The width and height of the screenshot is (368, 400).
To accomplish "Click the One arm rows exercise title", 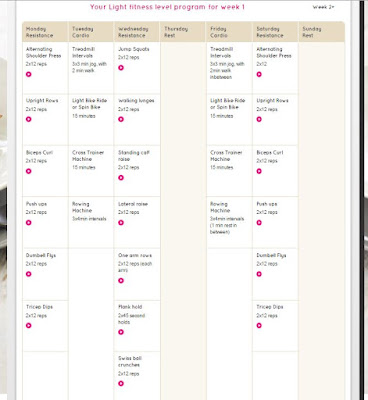I will click(x=135, y=255).
